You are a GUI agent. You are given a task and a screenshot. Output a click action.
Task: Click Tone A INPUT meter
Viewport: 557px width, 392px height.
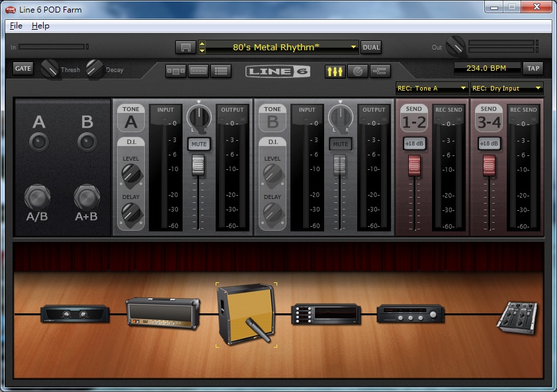coord(165,167)
